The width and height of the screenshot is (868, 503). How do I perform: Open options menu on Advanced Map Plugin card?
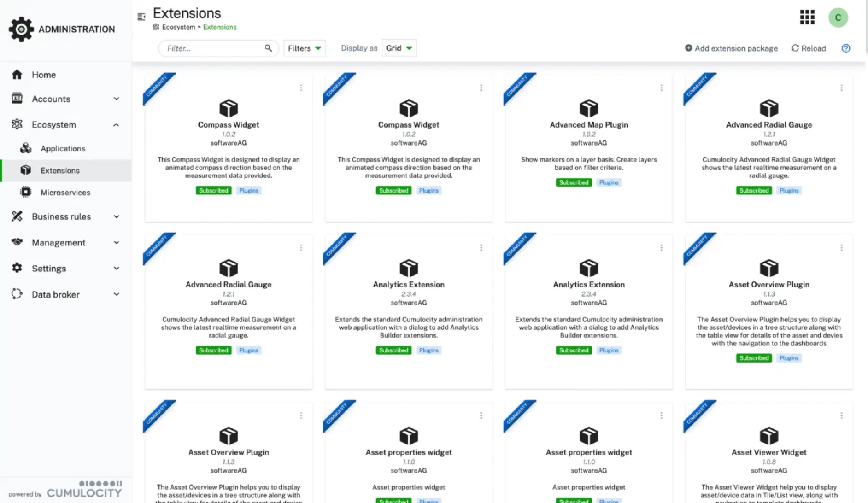click(661, 88)
